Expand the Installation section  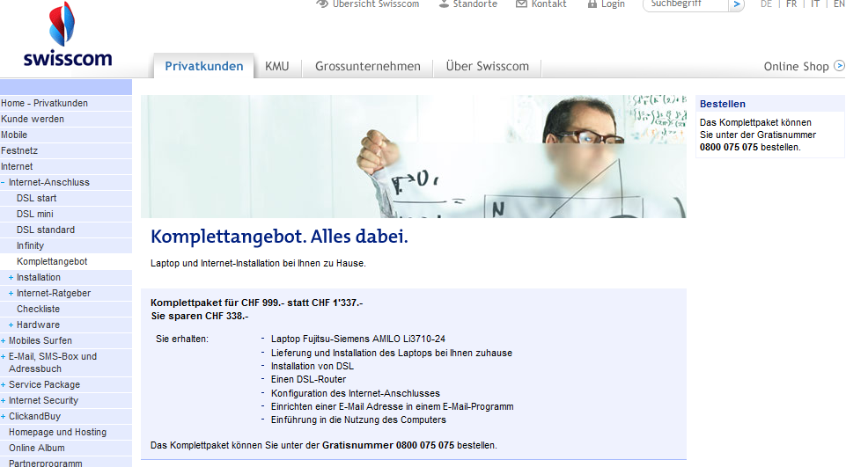tap(11, 277)
